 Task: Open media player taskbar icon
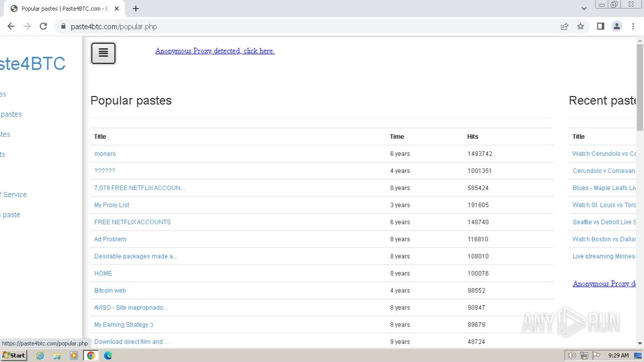(74, 355)
